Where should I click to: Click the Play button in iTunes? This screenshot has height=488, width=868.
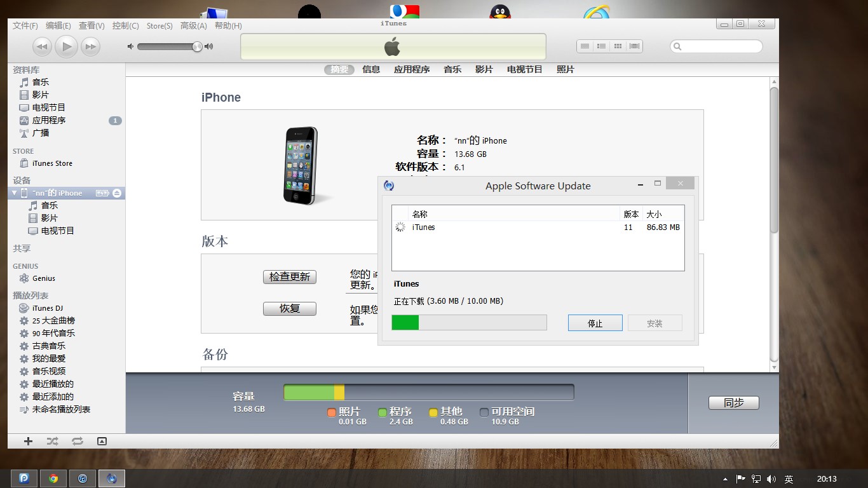[x=66, y=46]
